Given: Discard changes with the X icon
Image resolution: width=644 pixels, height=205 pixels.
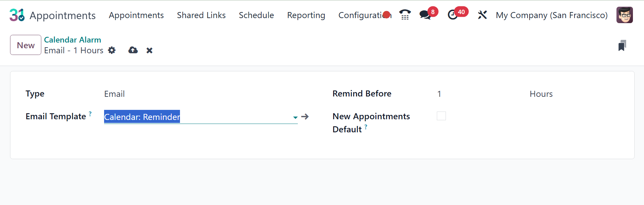Looking at the screenshot, I should pyautogui.click(x=149, y=50).
